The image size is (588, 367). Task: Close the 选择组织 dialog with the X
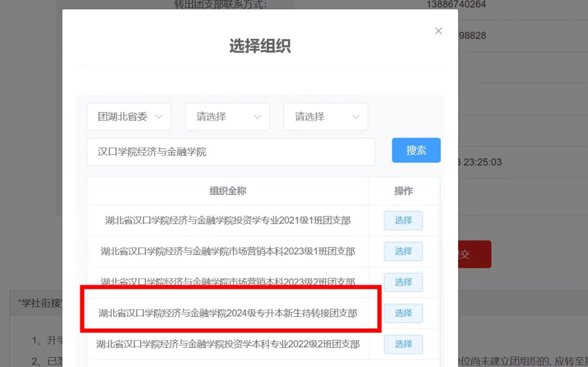(438, 31)
